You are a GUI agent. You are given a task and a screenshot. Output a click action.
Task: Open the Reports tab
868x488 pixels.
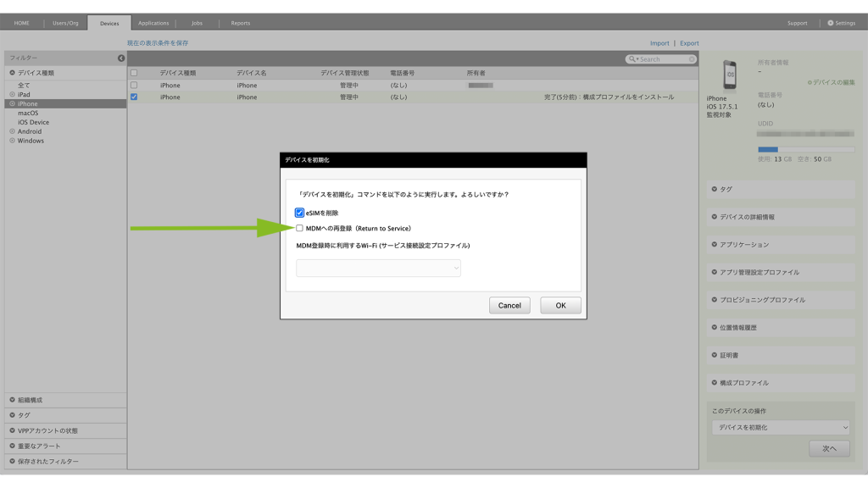point(240,23)
